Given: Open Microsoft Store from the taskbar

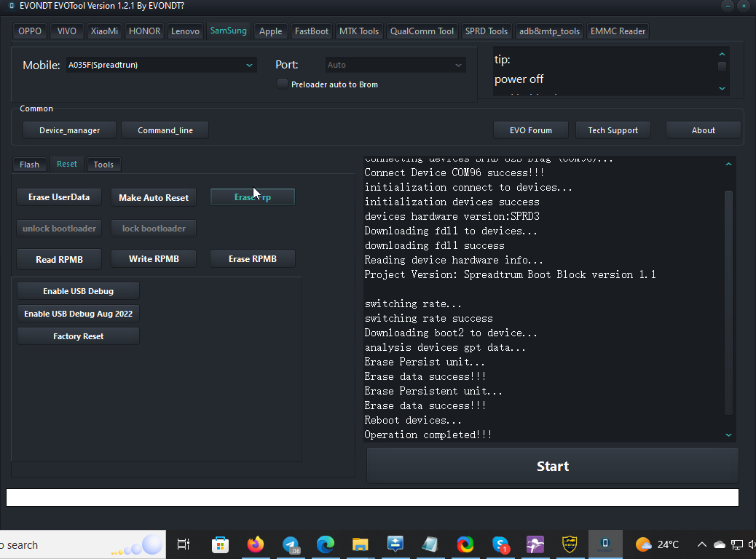Looking at the screenshot, I should pyautogui.click(x=220, y=544).
